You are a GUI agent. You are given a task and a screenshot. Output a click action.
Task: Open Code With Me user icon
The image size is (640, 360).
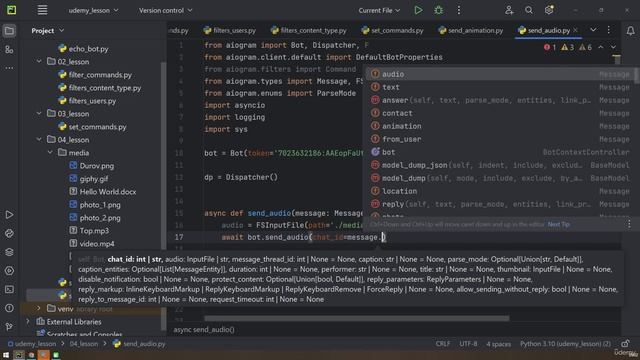509,10
